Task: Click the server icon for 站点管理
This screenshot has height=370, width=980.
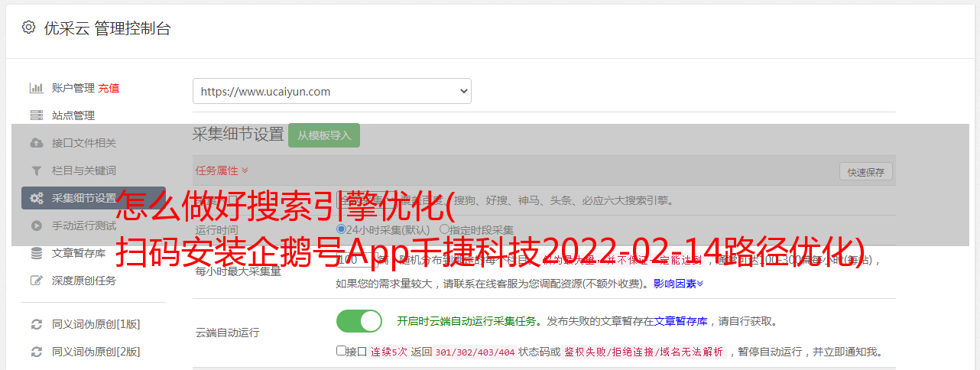Action: coord(36,115)
